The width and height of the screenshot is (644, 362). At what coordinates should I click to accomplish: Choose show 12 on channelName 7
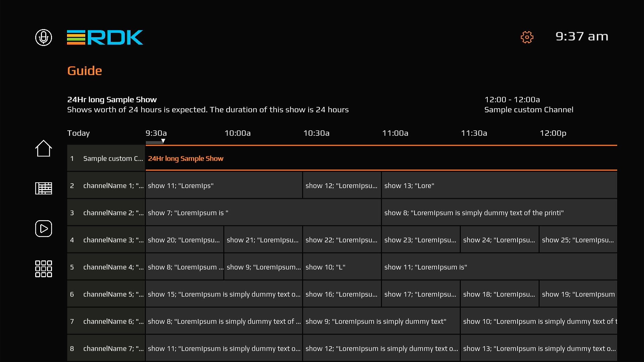pos(381,348)
